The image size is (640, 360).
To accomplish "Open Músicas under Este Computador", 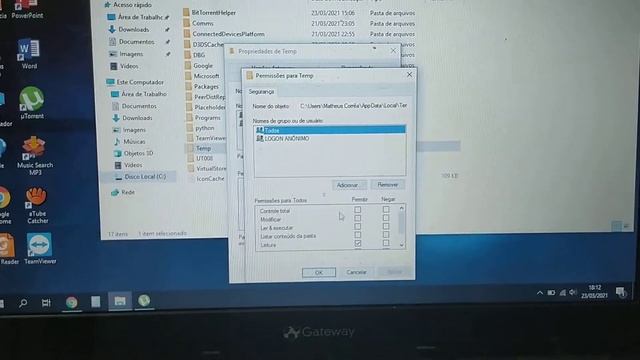I will 129,142.
